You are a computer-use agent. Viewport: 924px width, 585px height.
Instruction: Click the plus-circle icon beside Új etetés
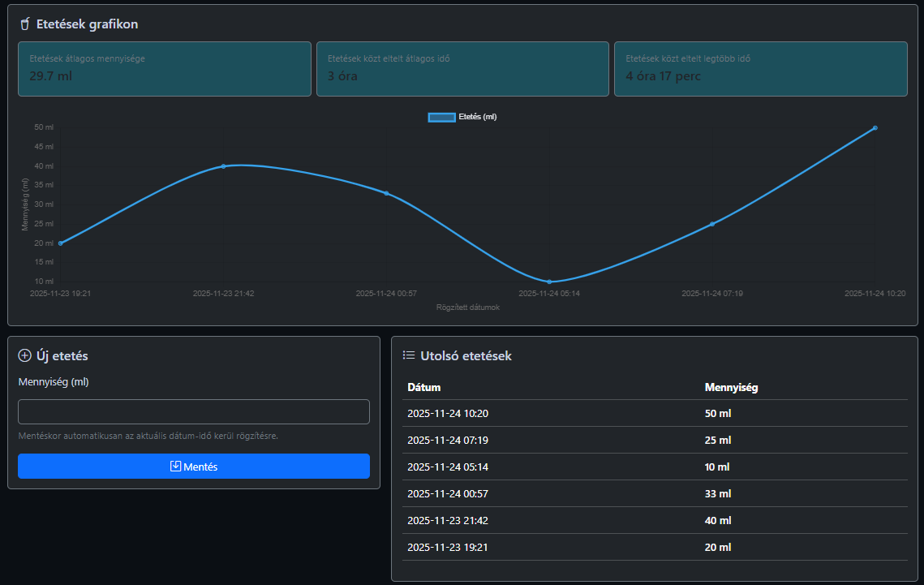(24, 355)
